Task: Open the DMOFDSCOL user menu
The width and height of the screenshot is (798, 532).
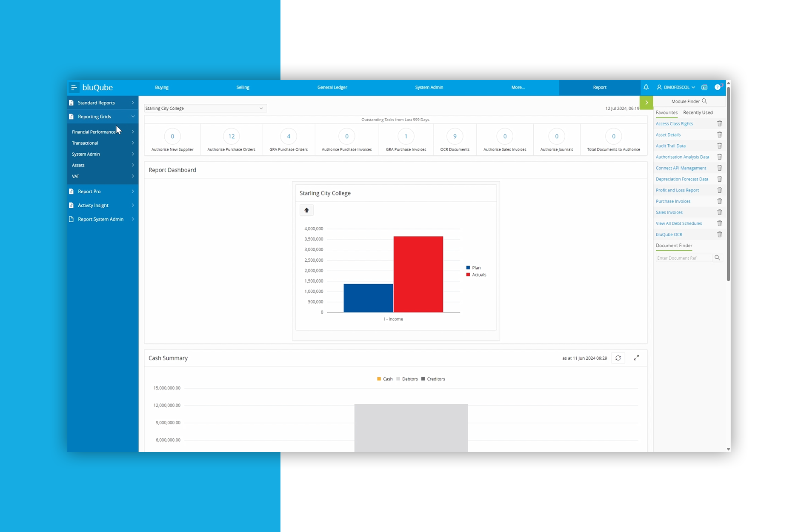Action: click(x=676, y=87)
